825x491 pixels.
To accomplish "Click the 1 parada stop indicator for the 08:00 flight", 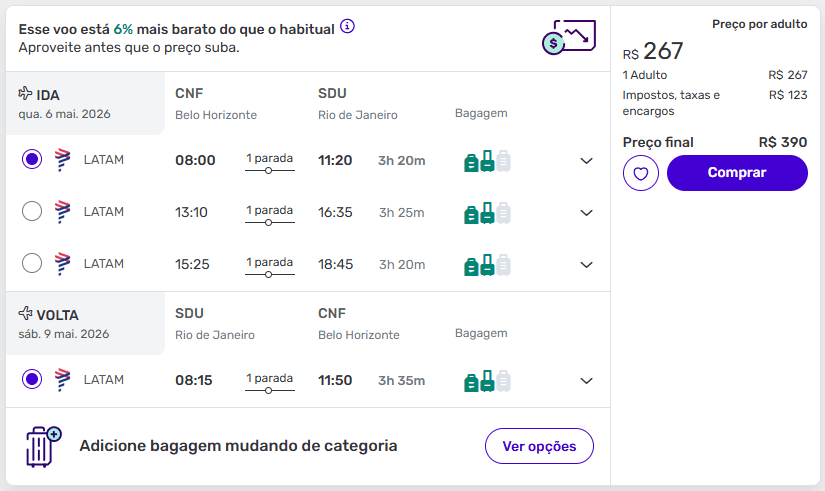I will 270,161.
